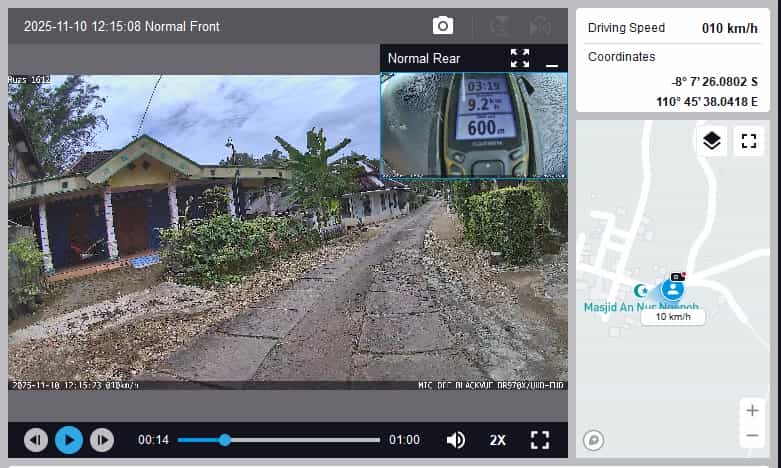The image size is (781, 468).
Task: Mute the video audio
Action: pyautogui.click(x=456, y=440)
